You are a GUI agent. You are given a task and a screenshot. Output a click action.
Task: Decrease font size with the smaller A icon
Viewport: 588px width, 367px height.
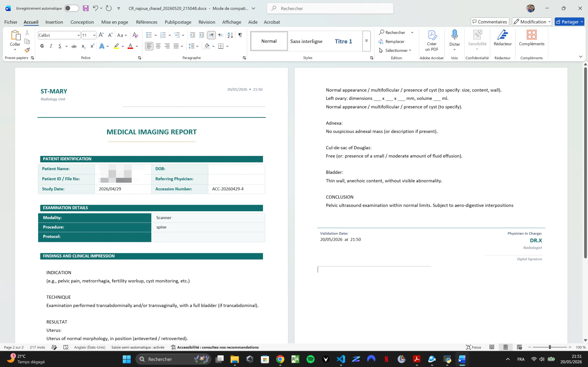coord(110,35)
